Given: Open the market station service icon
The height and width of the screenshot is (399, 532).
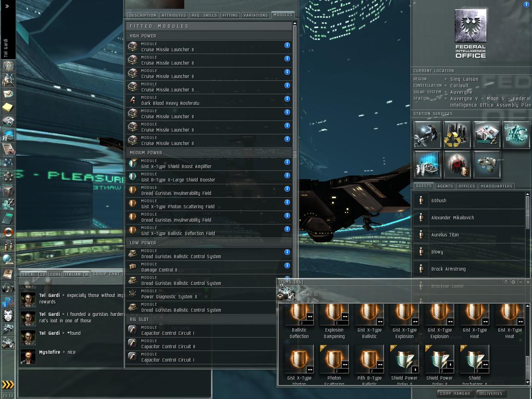Looking at the screenshot, I should tap(487, 135).
